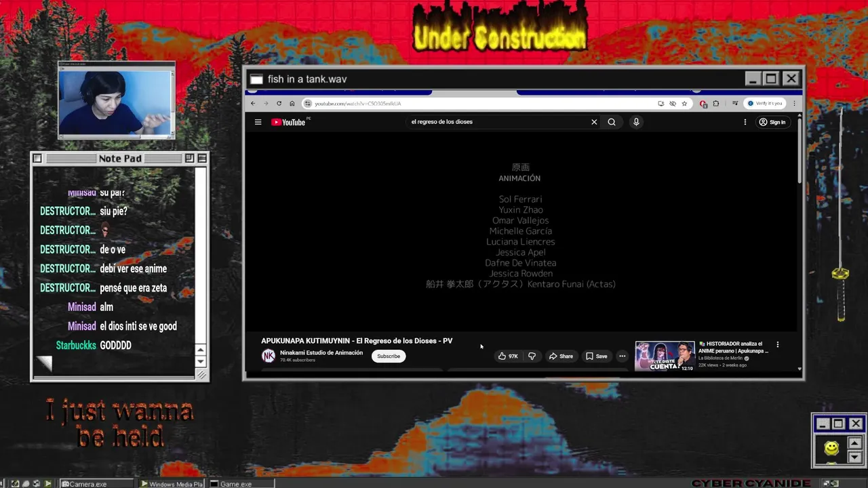Click the fish in a tank.wav title icon
Image resolution: width=868 pixels, height=488 pixels.
click(x=256, y=79)
